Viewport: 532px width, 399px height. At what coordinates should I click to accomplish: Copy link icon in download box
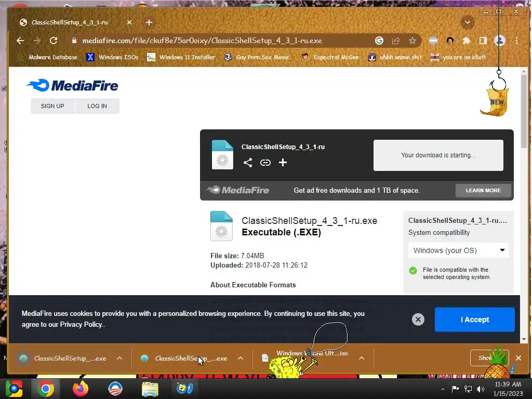tap(265, 163)
